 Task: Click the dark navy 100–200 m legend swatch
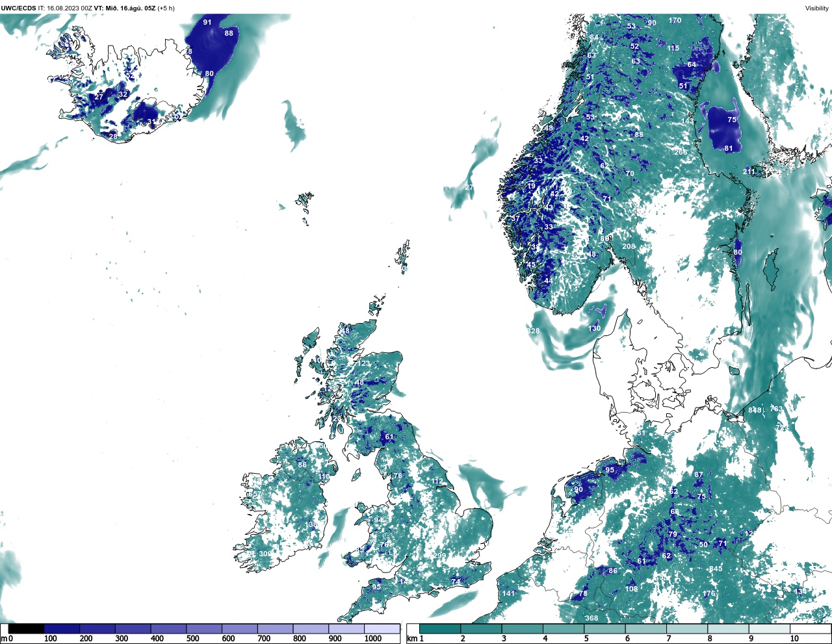[62, 629]
